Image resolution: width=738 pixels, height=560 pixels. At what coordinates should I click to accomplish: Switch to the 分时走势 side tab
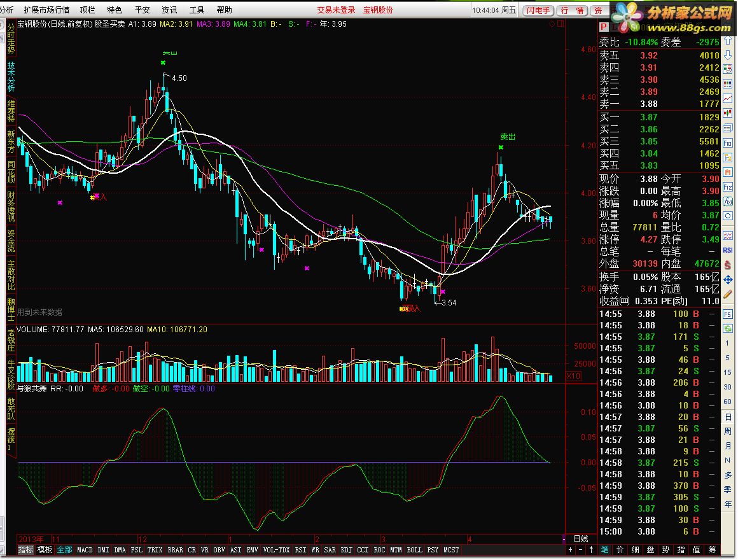(x=11, y=39)
